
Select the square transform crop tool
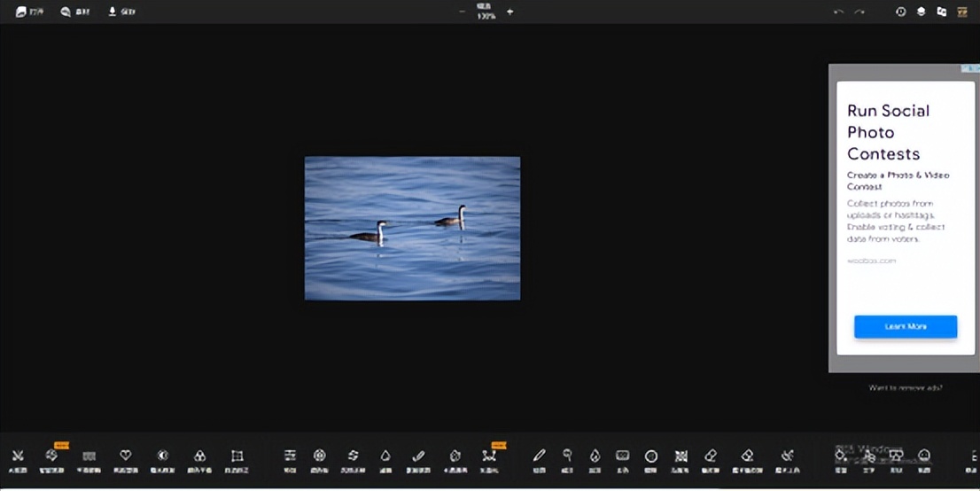tap(237, 456)
